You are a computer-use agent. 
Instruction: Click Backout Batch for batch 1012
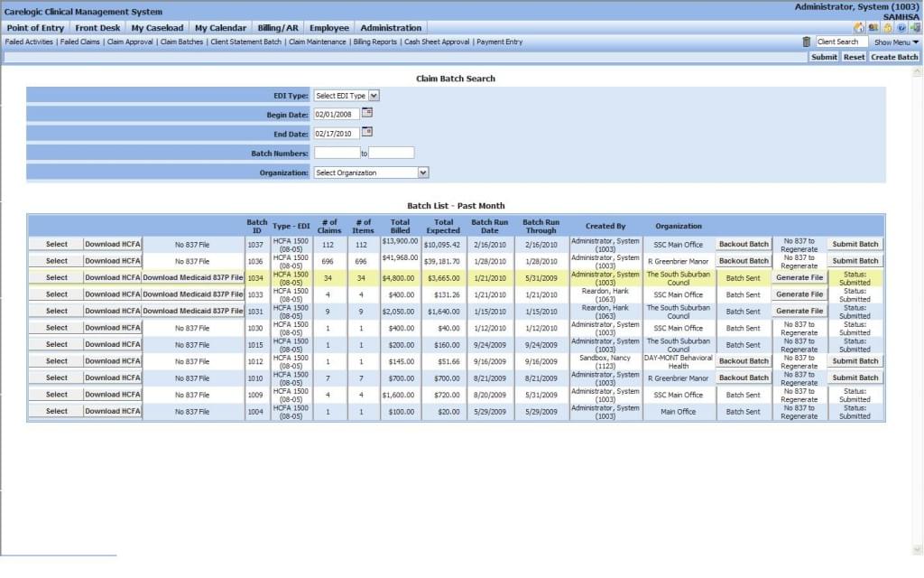pyautogui.click(x=744, y=361)
